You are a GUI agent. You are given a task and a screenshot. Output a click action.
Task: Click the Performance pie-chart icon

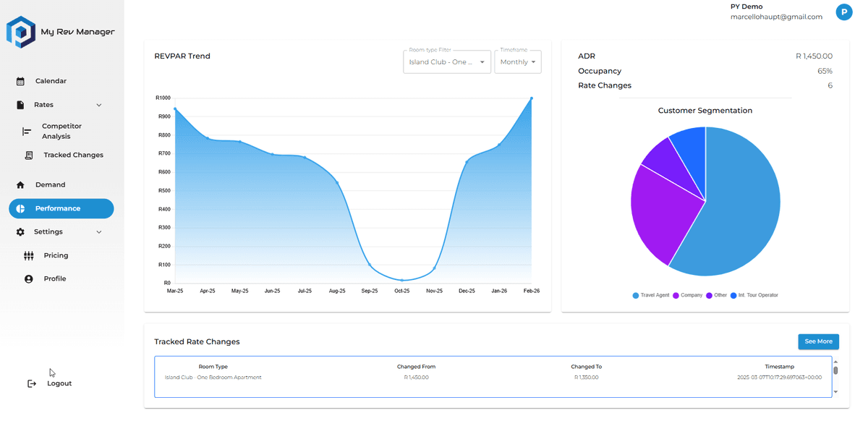click(x=22, y=208)
